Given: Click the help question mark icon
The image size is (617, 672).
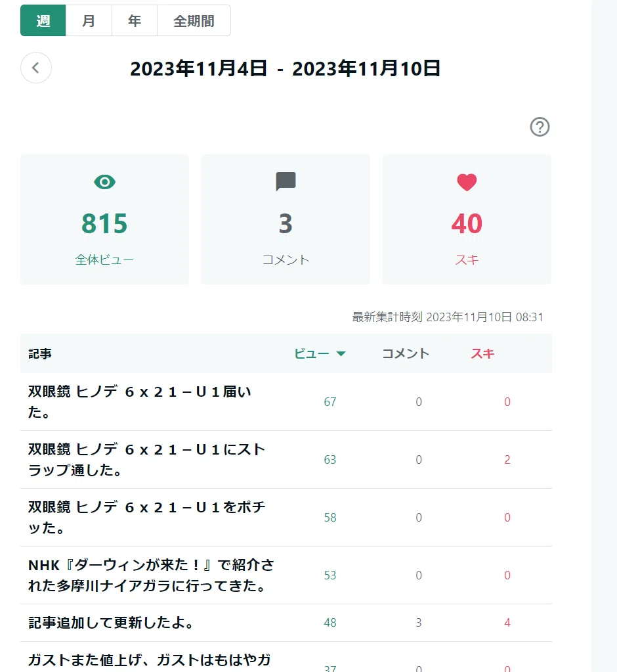Looking at the screenshot, I should tap(540, 127).
